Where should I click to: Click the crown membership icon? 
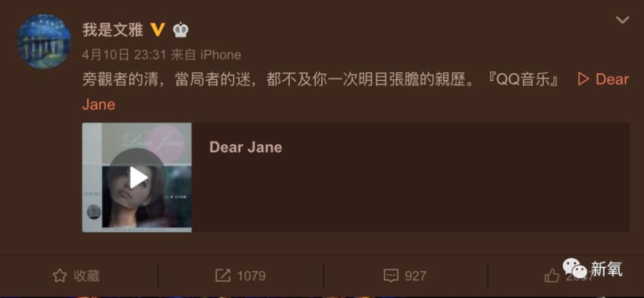tap(181, 30)
